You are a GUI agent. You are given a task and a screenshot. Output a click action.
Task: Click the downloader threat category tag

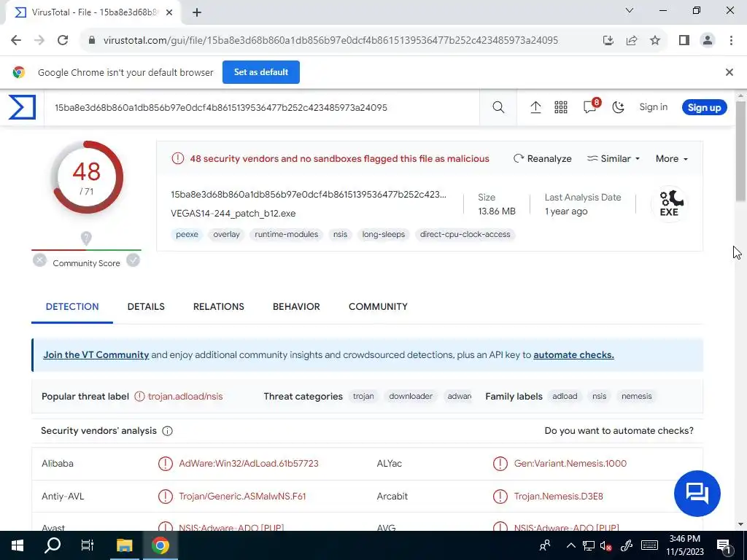click(411, 396)
